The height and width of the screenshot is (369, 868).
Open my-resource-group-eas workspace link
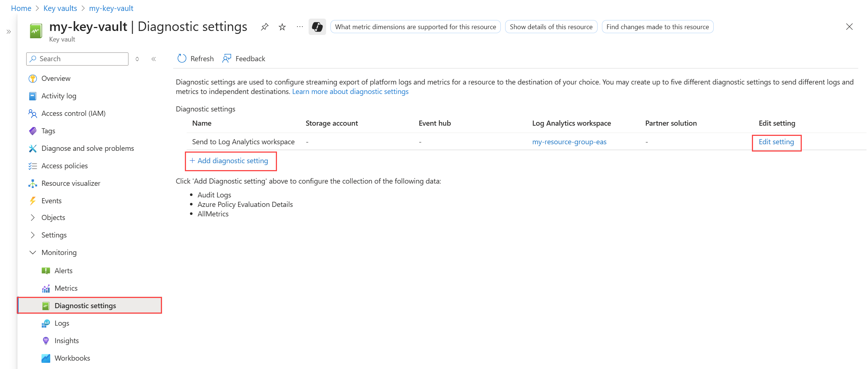[569, 142]
